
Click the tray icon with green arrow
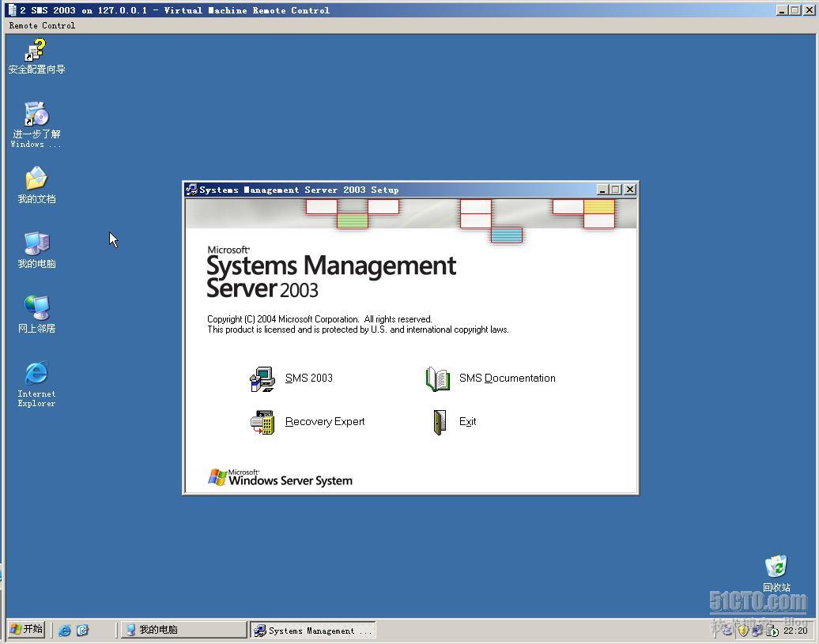[772, 631]
